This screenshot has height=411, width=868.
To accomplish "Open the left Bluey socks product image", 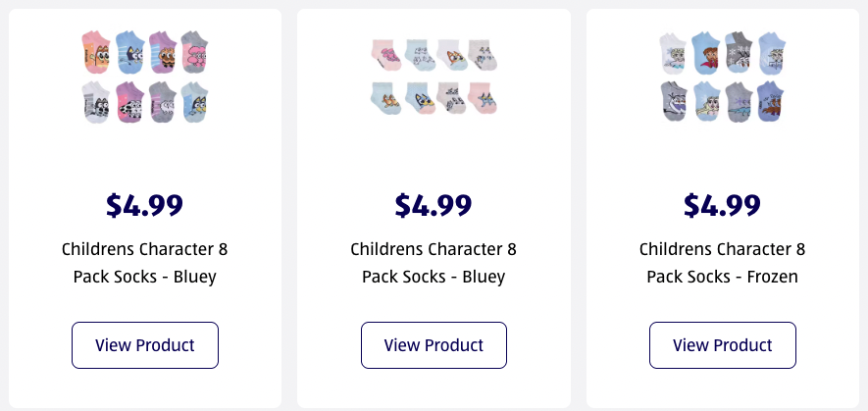I will click(x=144, y=77).
